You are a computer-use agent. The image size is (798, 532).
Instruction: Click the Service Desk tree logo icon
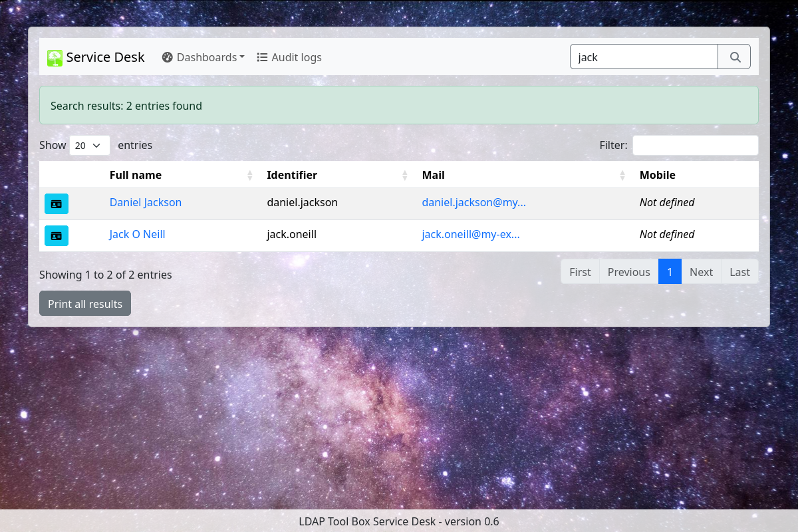point(55,58)
